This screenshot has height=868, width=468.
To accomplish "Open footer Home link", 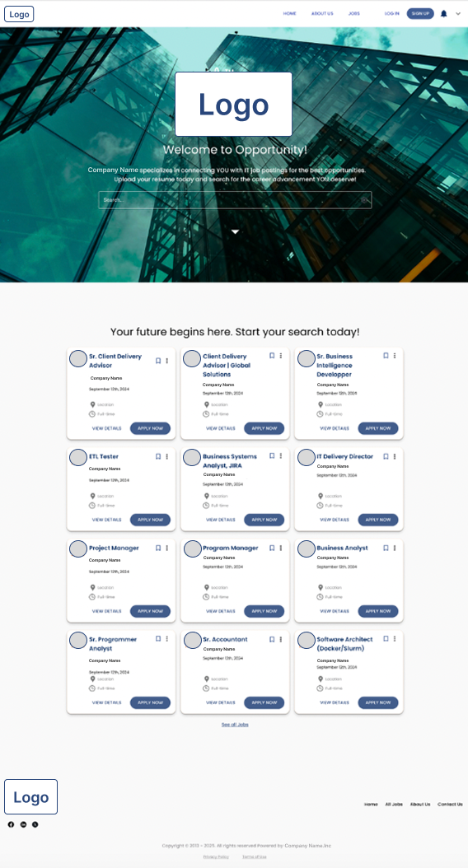I will coord(371,805).
